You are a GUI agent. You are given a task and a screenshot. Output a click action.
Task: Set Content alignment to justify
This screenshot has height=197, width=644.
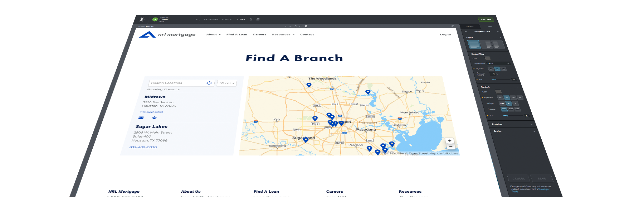(x=520, y=97)
